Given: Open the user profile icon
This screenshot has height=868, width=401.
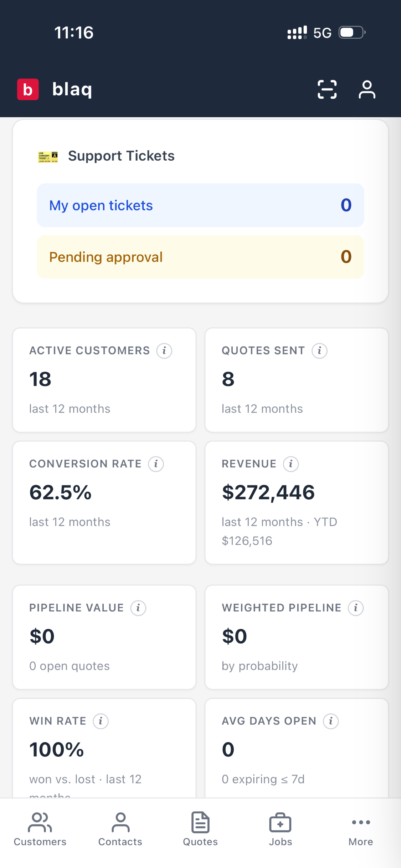Looking at the screenshot, I should tap(367, 89).
